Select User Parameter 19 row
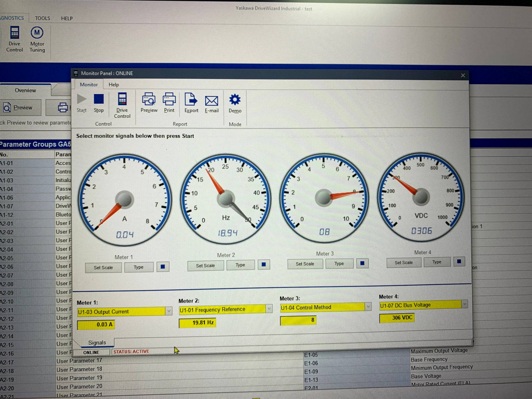 79,378
